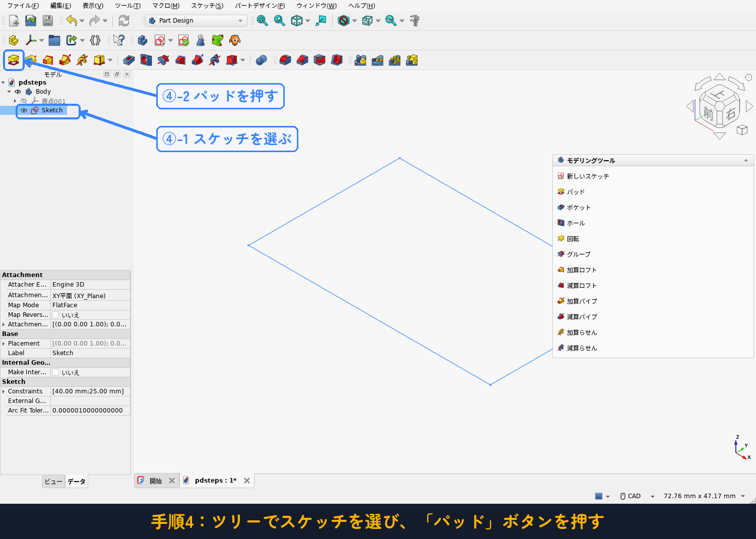Open the dimensions 72.76 mm dropdown arrow

(x=743, y=496)
